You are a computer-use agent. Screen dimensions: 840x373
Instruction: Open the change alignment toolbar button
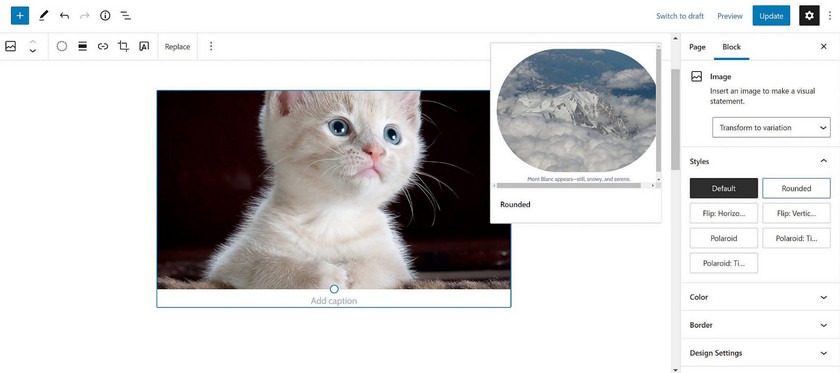[x=82, y=47]
